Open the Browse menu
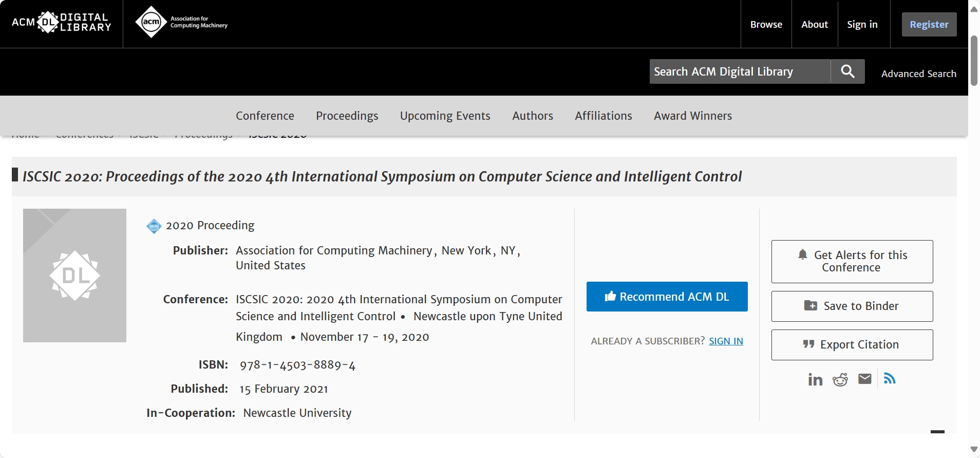 point(766,24)
